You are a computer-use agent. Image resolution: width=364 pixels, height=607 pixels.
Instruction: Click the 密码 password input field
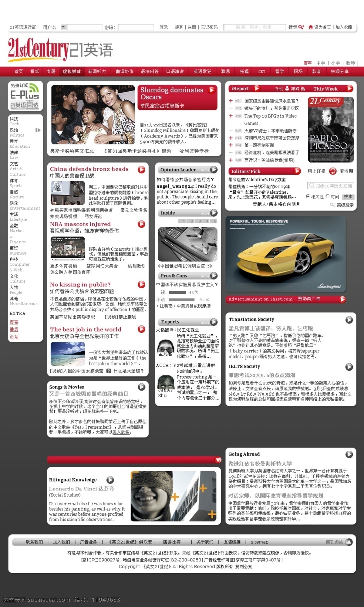pos(136,27)
